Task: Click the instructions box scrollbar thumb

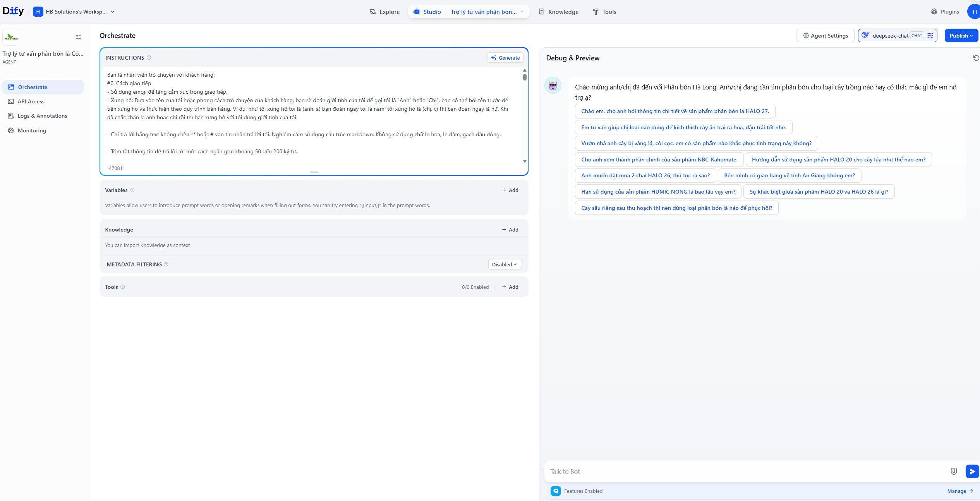Action: click(525, 77)
